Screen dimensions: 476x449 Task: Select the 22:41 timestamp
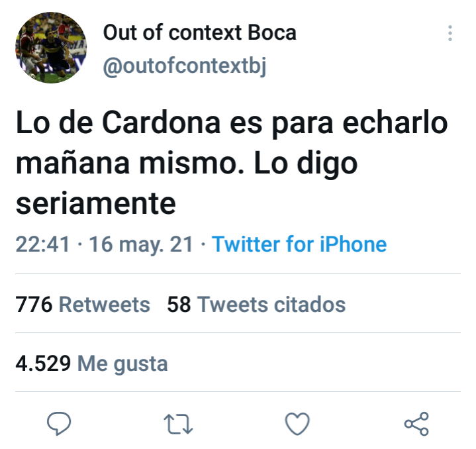pos(42,244)
